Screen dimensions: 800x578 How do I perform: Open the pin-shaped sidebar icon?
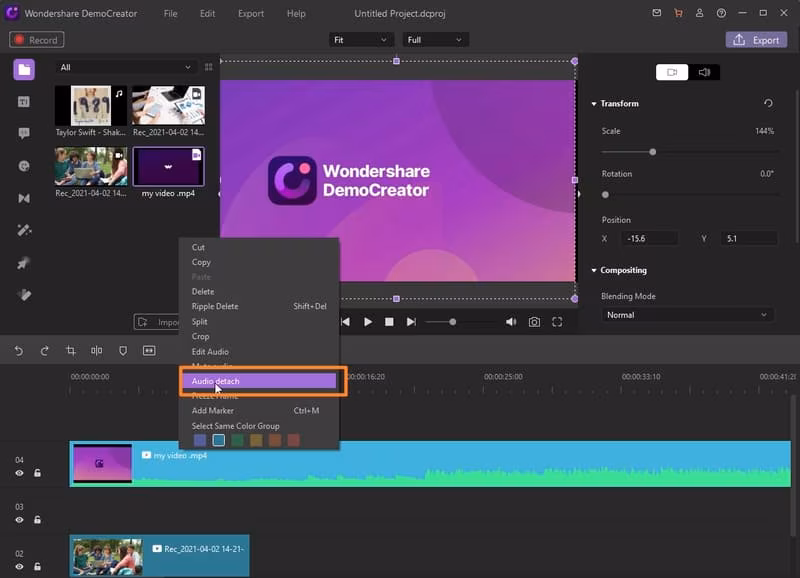(x=24, y=263)
